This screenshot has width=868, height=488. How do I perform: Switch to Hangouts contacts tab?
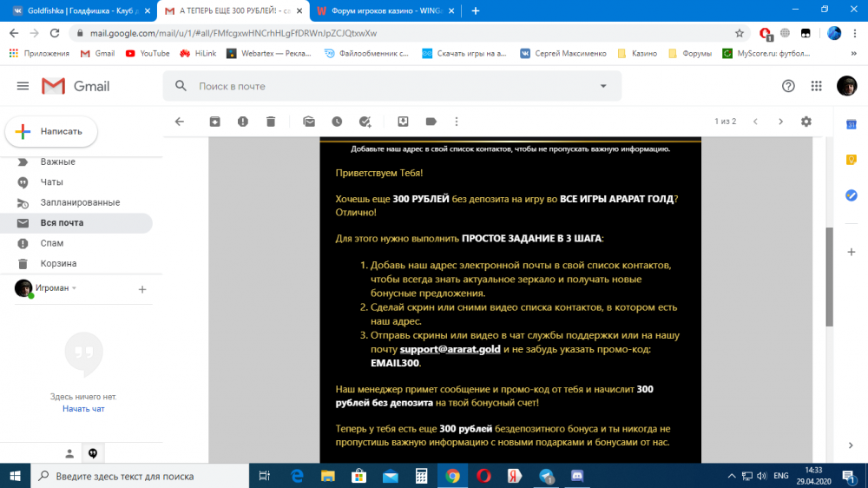(69, 453)
